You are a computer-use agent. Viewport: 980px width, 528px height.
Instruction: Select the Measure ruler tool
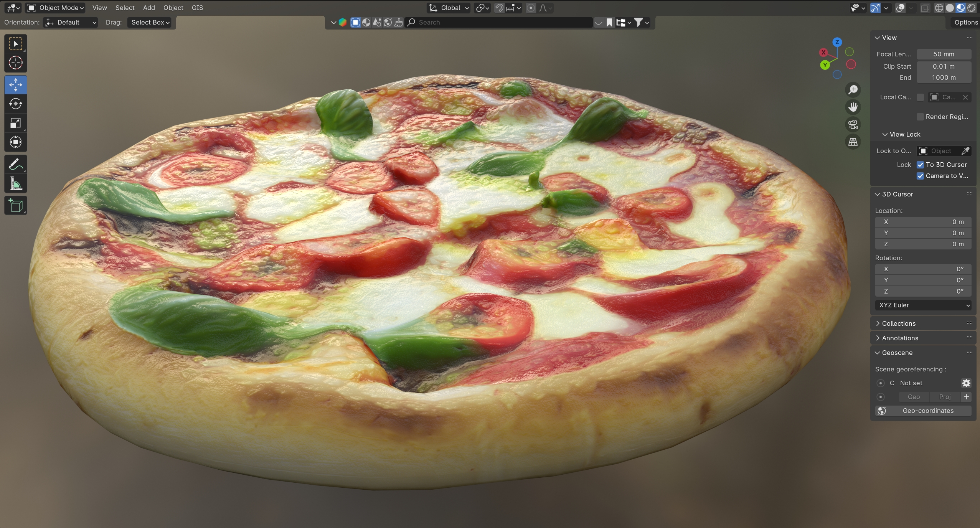[x=15, y=184]
